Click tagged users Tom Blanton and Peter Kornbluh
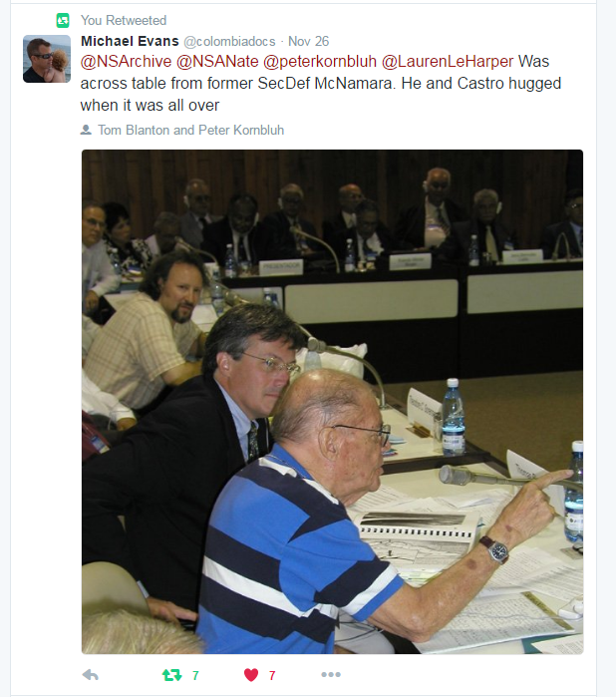616x697 pixels. click(190, 130)
